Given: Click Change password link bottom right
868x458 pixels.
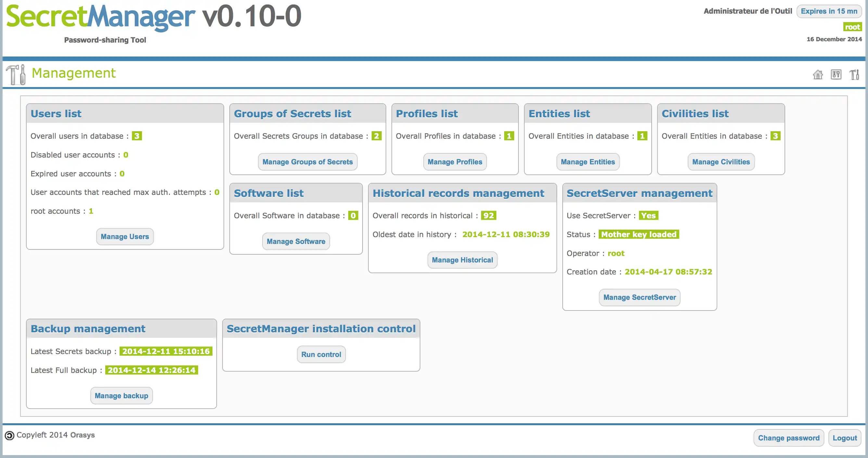Looking at the screenshot, I should pyautogui.click(x=789, y=437).
